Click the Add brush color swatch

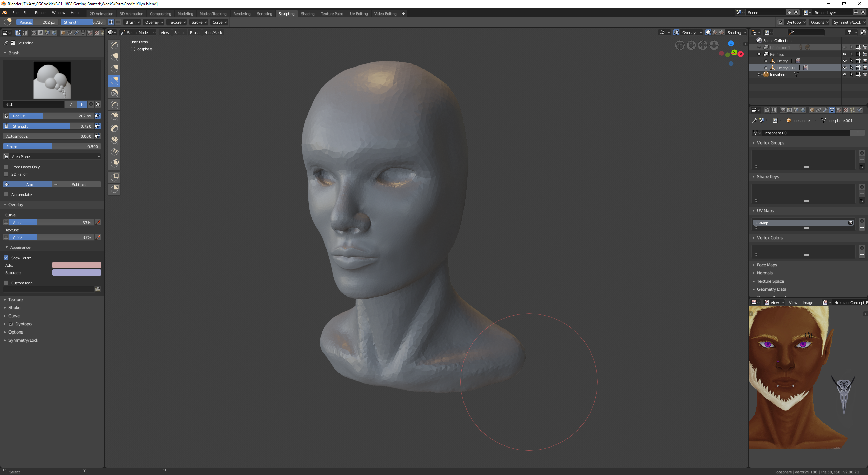(x=76, y=265)
